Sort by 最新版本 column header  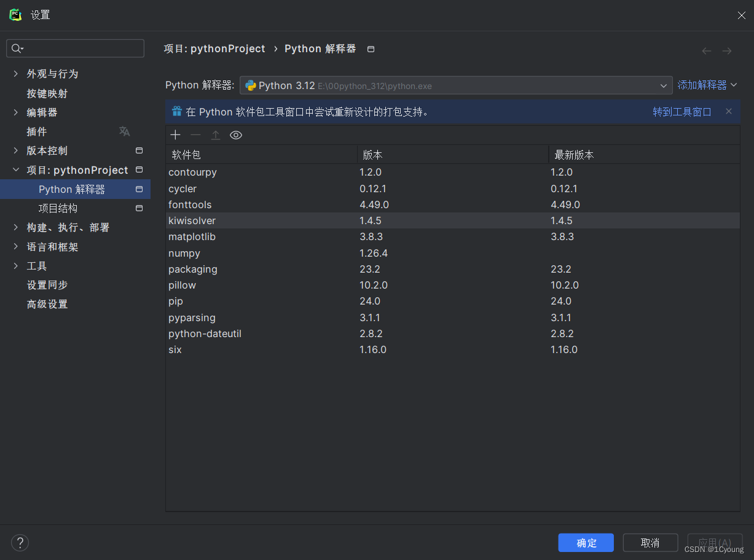[644, 155]
